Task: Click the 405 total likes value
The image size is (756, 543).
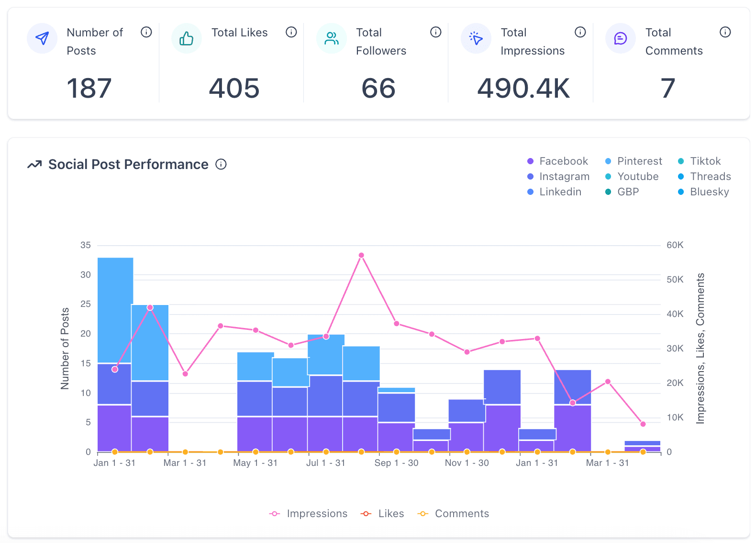Action: pyautogui.click(x=234, y=88)
